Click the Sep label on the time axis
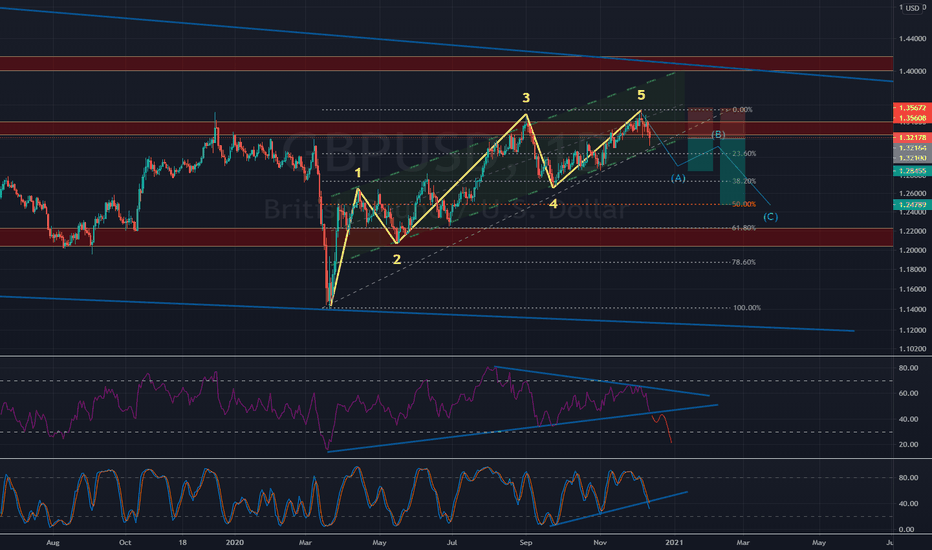 click(525, 542)
